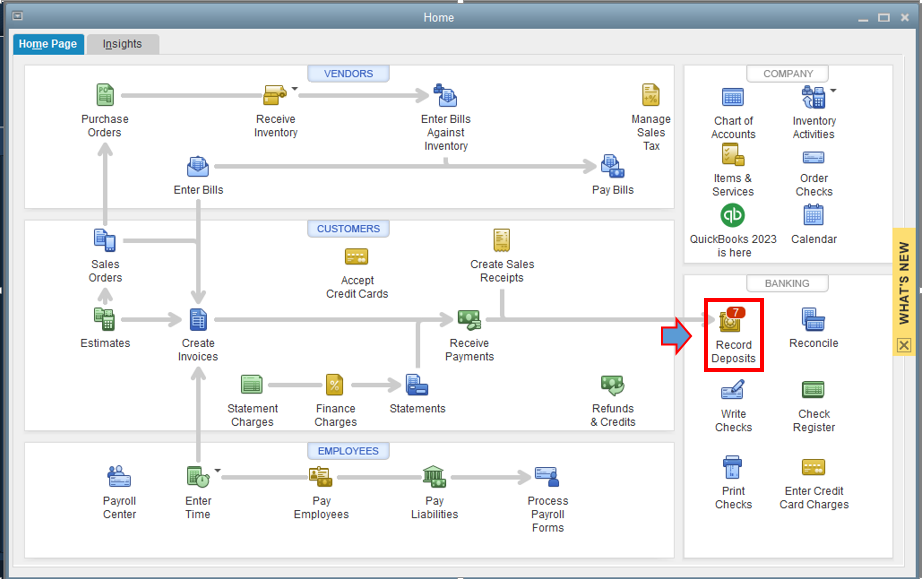
Task: Open Statement Charges icon
Action: [252, 385]
